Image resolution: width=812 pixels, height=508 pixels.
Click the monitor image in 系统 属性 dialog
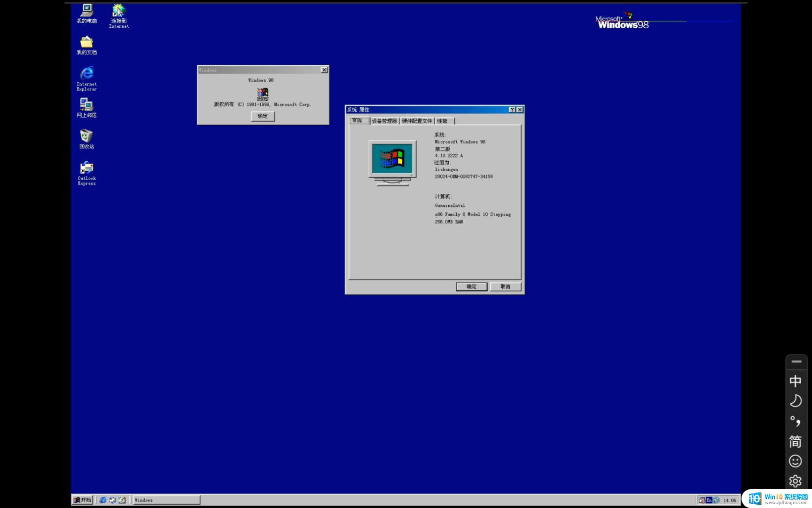392,163
